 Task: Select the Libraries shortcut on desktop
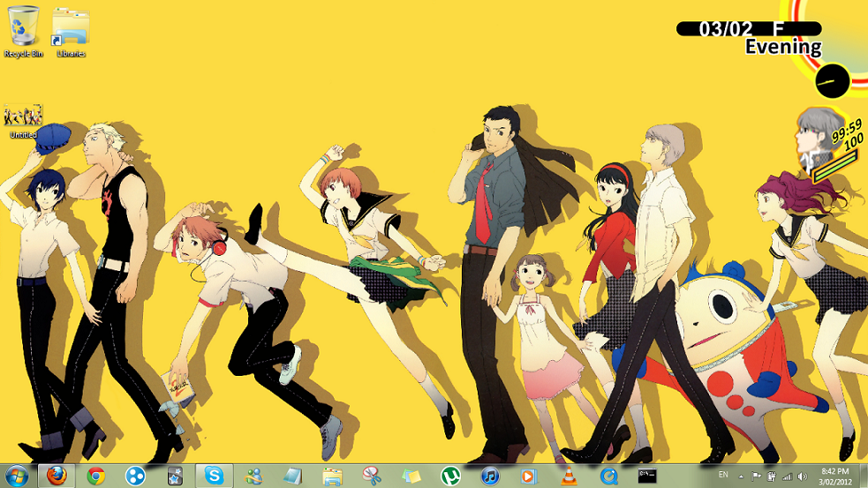tap(71, 32)
